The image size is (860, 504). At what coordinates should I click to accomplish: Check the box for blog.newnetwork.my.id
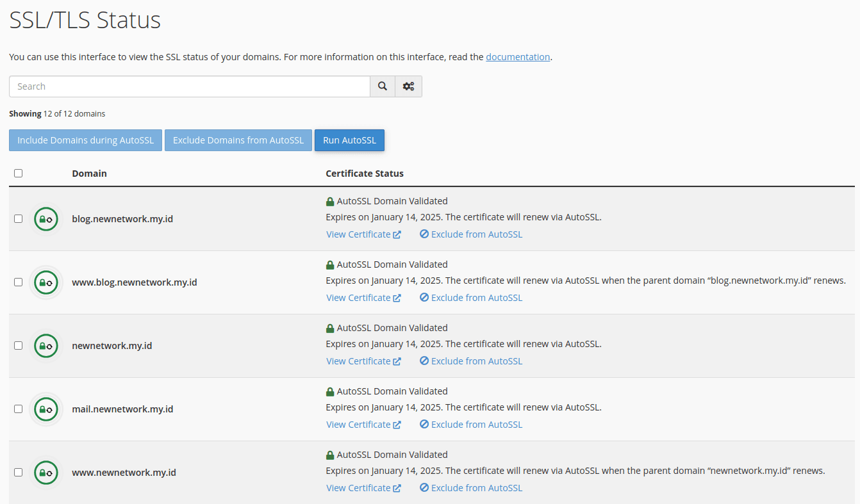click(18, 219)
